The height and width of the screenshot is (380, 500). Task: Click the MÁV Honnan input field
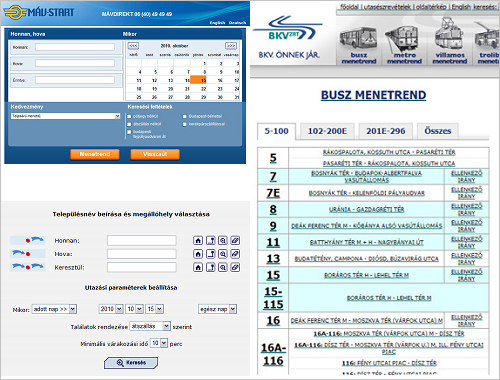click(x=75, y=47)
